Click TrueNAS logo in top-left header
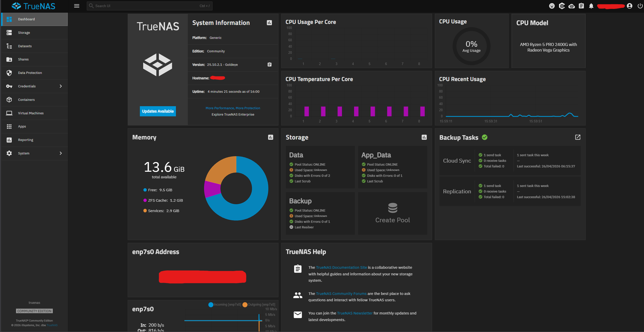 [34, 6]
